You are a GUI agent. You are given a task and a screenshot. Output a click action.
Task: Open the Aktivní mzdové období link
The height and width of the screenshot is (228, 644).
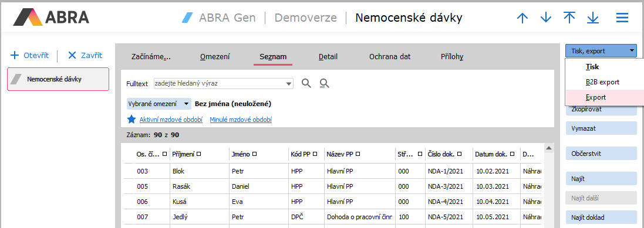[171, 120]
